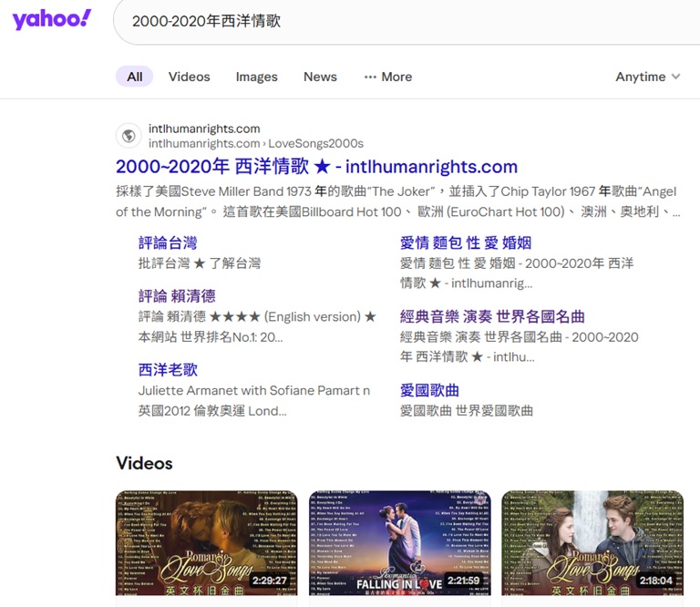Click the Yahoo logo
Image resolution: width=700 pixels, height=607 pixels.
click(52, 20)
